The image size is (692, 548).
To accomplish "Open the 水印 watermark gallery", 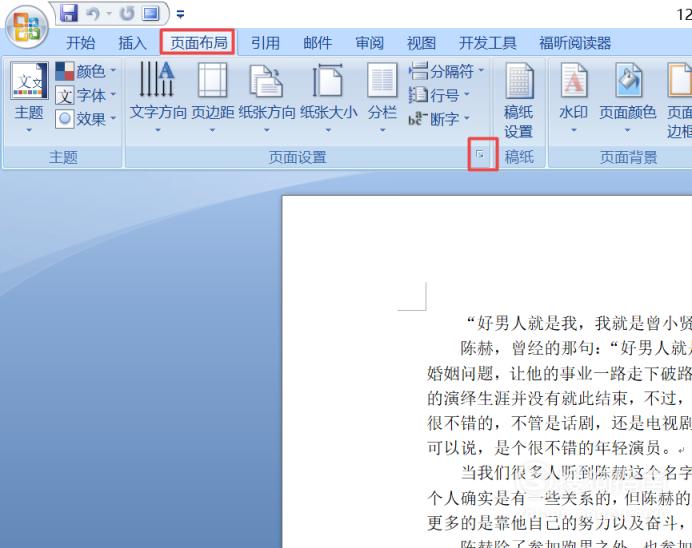I will tap(573, 97).
